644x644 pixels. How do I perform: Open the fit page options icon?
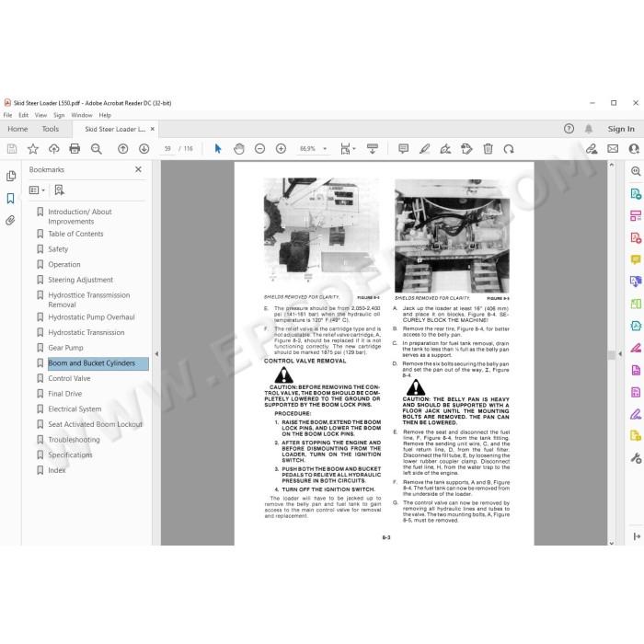(x=348, y=149)
